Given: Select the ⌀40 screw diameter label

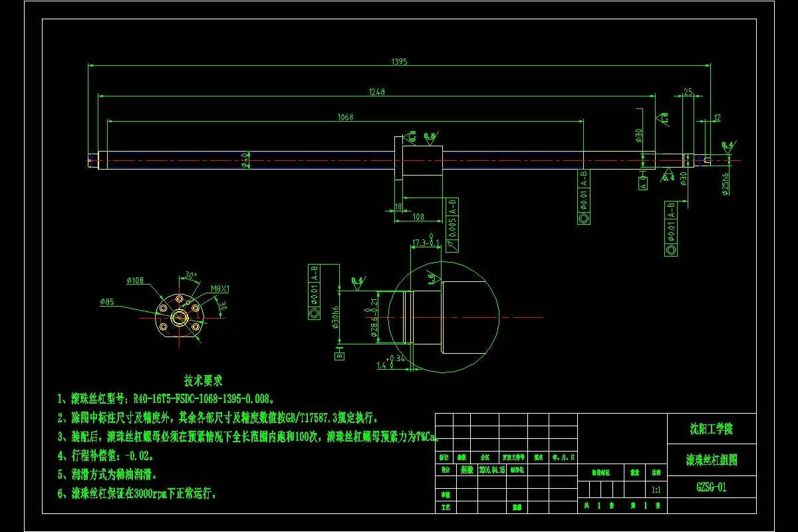Looking at the screenshot, I should coord(245,160).
